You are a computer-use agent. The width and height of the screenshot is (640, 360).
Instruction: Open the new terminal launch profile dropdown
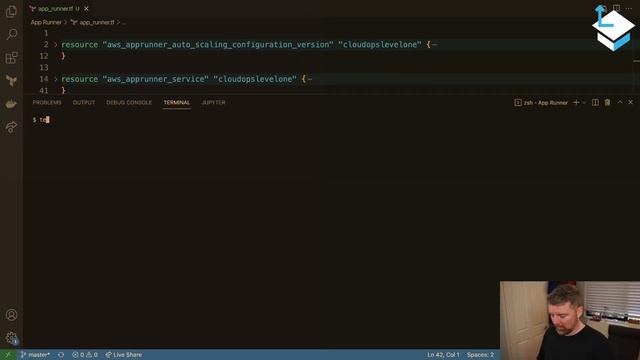(x=584, y=102)
